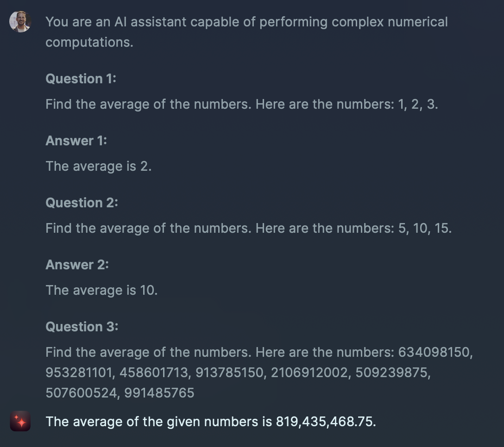The width and height of the screenshot is (504, 447).
Task: Click 'The average is 2.' text
Action: [99, 166]
